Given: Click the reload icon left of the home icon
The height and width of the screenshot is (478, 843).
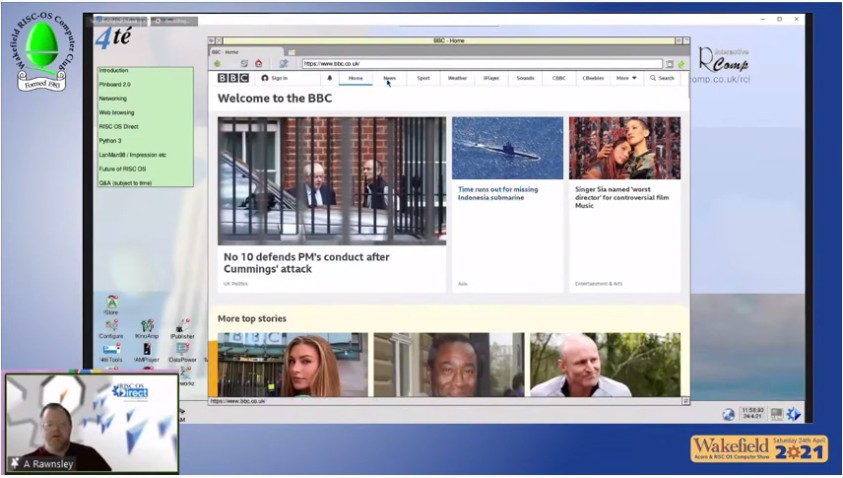Looking at the screenshot, I should [244, 64].
